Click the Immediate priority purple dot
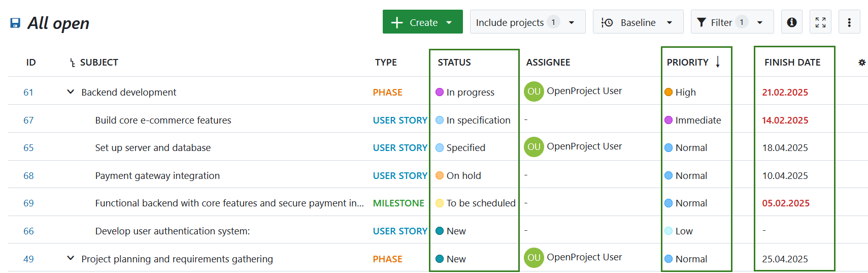Image resolution: width=868 pixels, height=273 pixels. 669,120
